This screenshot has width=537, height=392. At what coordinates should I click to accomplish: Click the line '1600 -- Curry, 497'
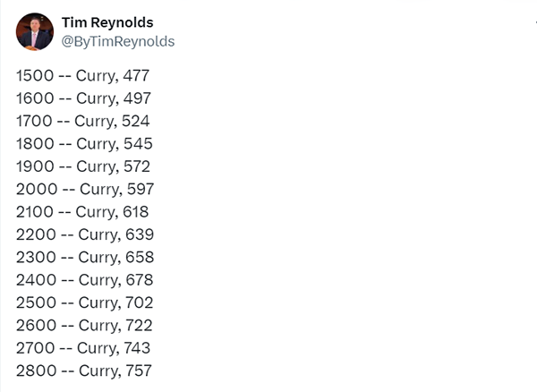(83, 98)
